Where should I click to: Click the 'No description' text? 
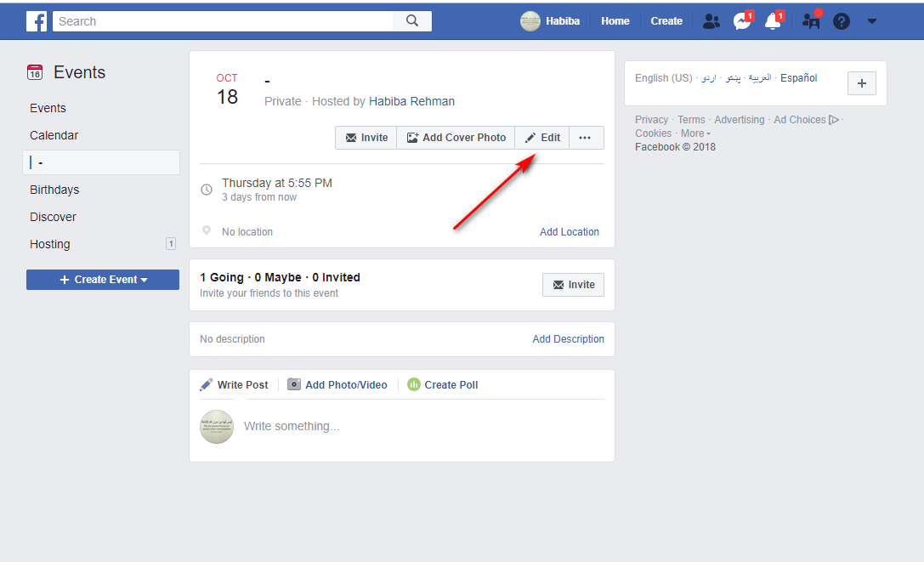232,339
